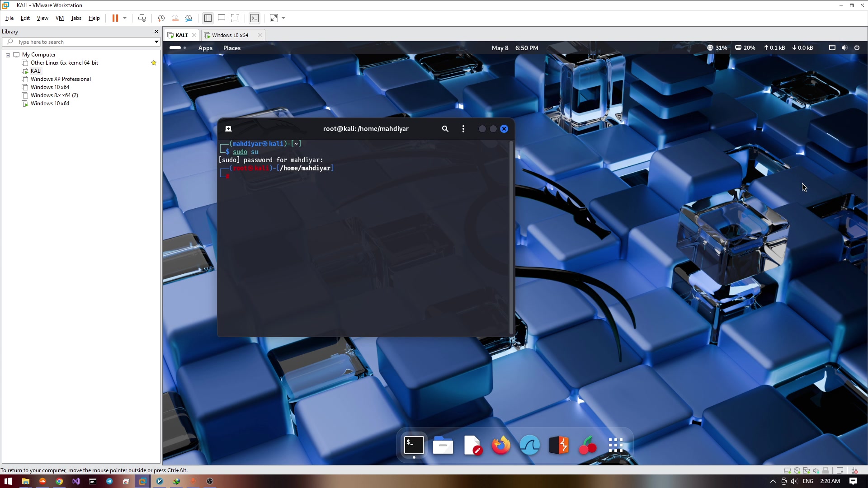
Task: Open Firefox from the Kali dock
Action: point(501,446)
